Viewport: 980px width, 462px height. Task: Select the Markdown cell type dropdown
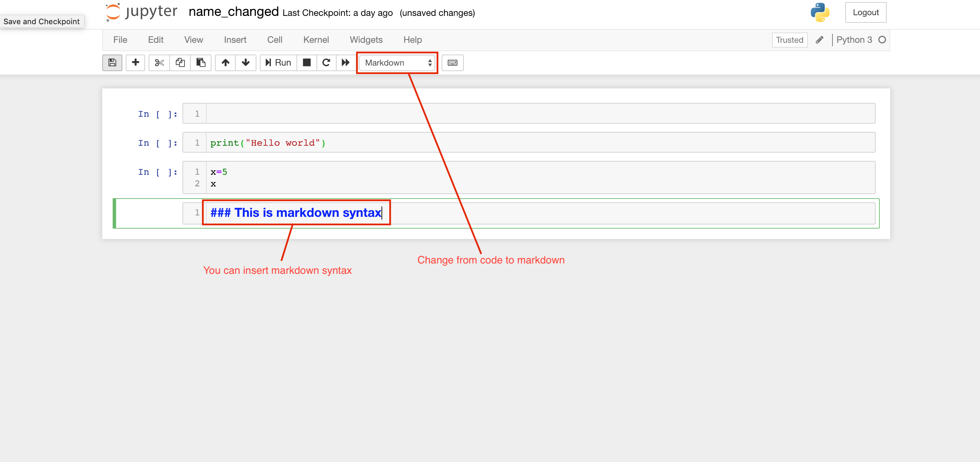(397, 62)
